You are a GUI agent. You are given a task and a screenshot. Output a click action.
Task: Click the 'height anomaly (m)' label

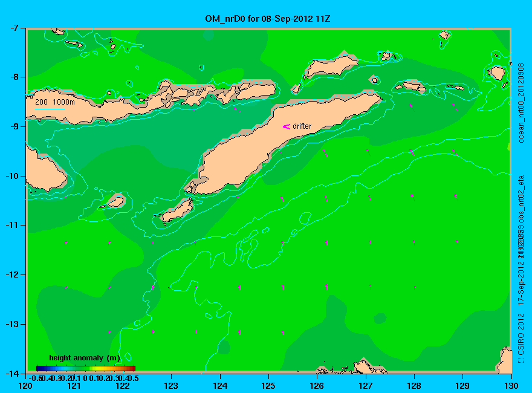coord(85,358)
